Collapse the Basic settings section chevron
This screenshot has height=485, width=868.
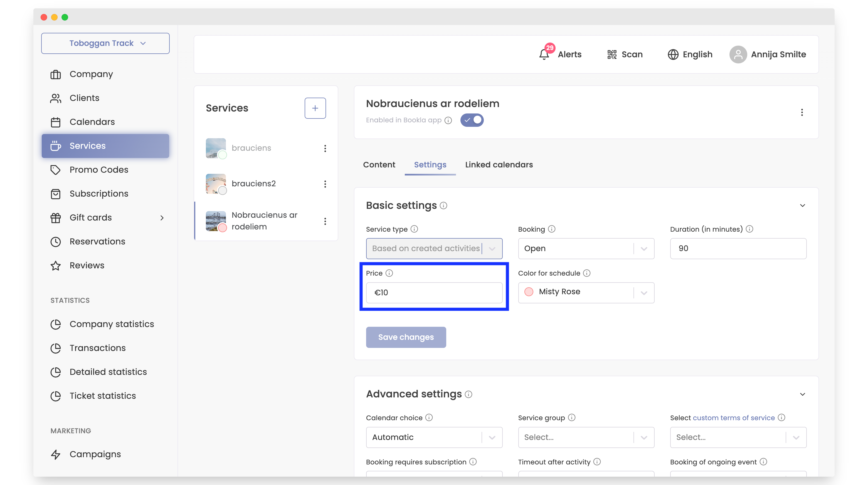[803, 206]
